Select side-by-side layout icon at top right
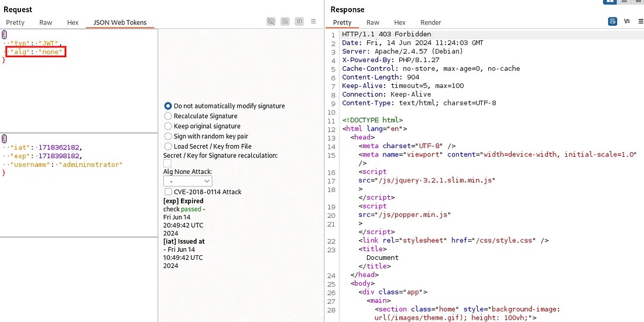This screenshot has height=322, width=644. pos(609,2)
